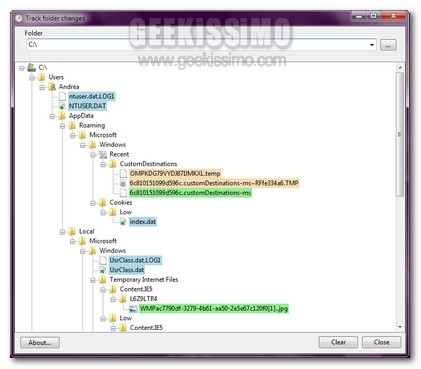Collapse the Users tree node
Viewport: 421px width, 369px height.
pyautogui.click(x=32, y=78)
